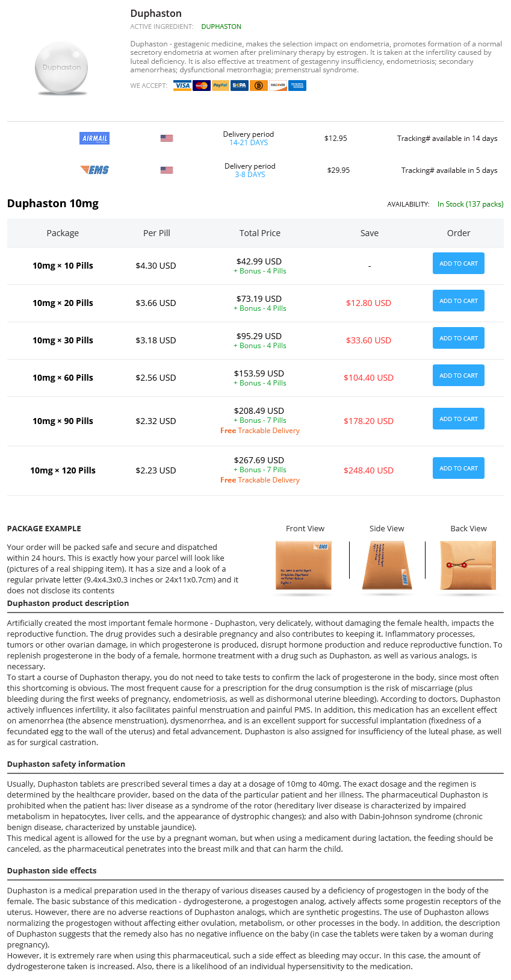
Task: Add 10mg × 10 Pills to cart
Action: point(458,264)
